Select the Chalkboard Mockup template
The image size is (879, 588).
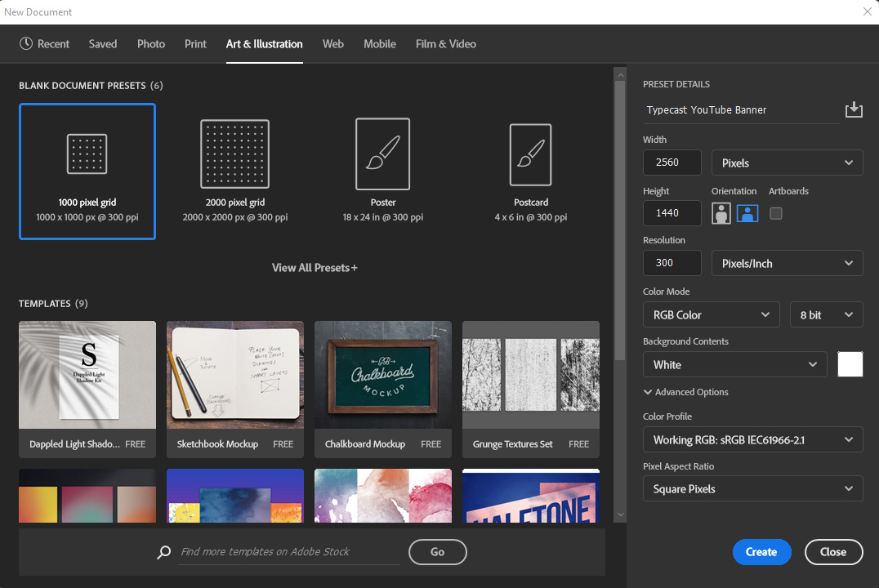(x=382, y=376)
